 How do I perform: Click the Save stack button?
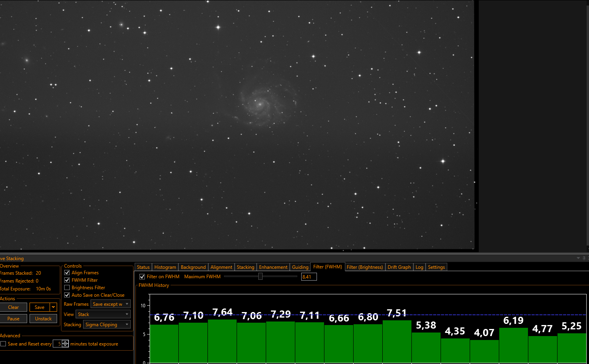coord(40,307)
